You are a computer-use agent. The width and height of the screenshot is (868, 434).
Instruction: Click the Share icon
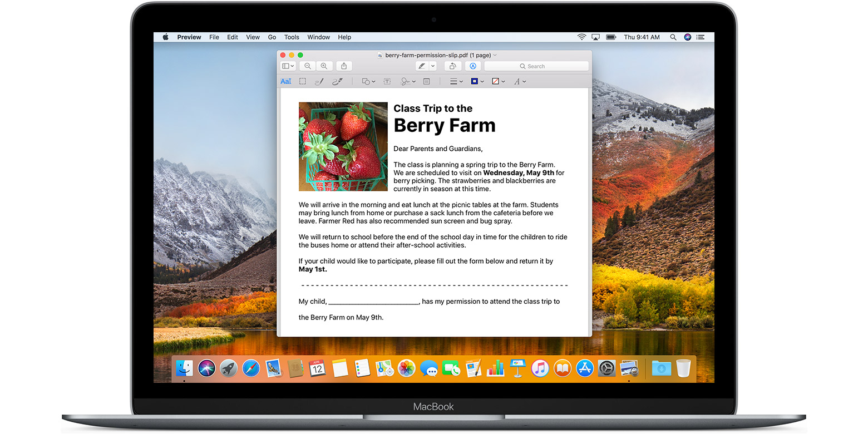pyautogui.click(x=344, y=66)
